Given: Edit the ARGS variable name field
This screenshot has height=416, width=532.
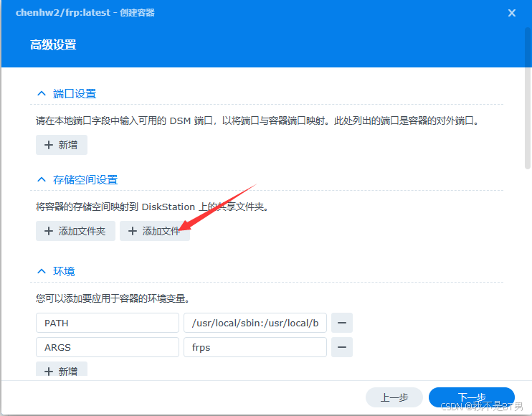Looking at the screenshot, I should (x=108, y=347).
